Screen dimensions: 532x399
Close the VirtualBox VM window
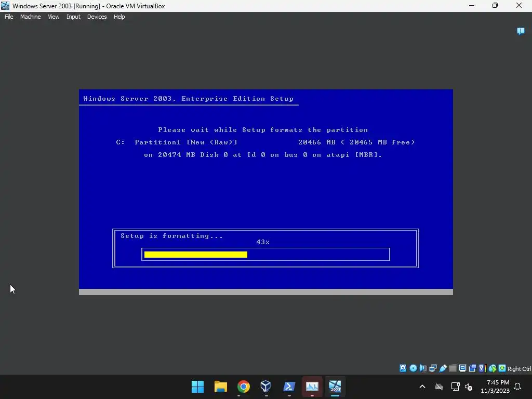pos(519,6)
